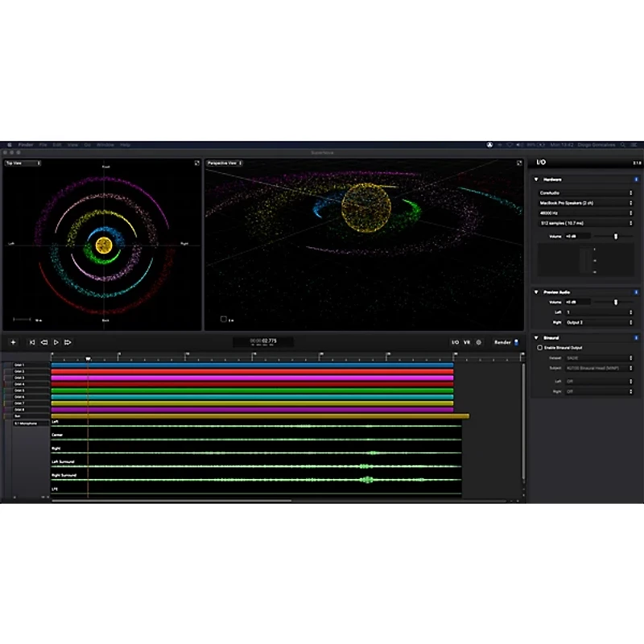Open the Top View perspective dropdown
Image resolution: width=644 pixels, height=644 pixels.
click(x=23, y=162)
